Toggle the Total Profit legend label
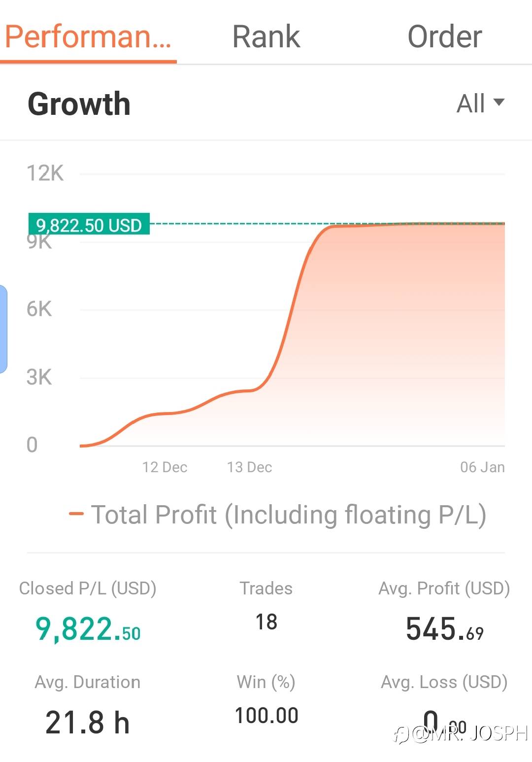The width and height of the screenshot is (532, 762). (x=289, y=515)
